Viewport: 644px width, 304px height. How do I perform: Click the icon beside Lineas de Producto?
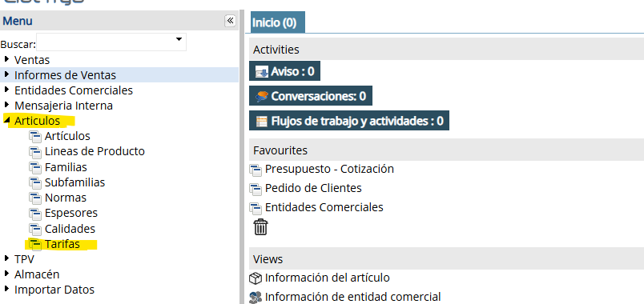[35, 152]
